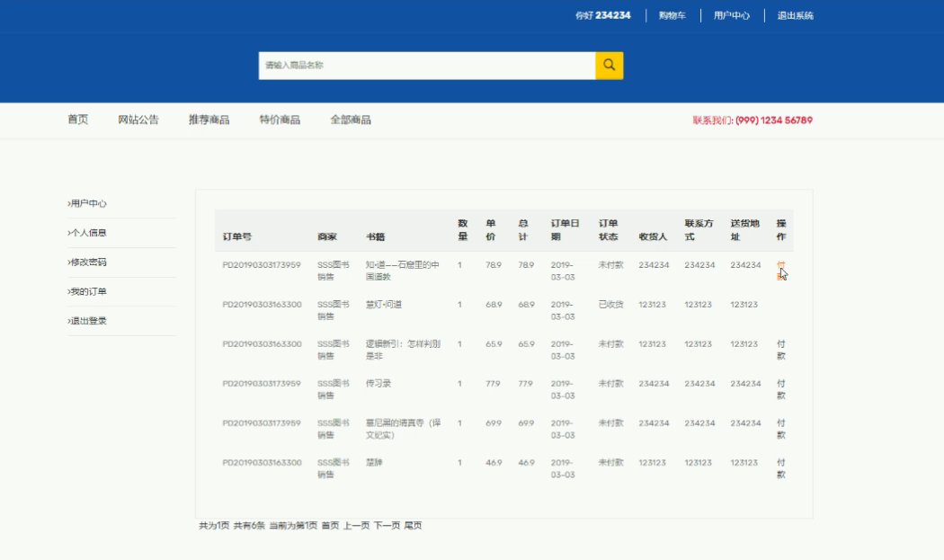944x560 pixels.
Task: Click the 订单状态 column header
Action: [608, 230]
